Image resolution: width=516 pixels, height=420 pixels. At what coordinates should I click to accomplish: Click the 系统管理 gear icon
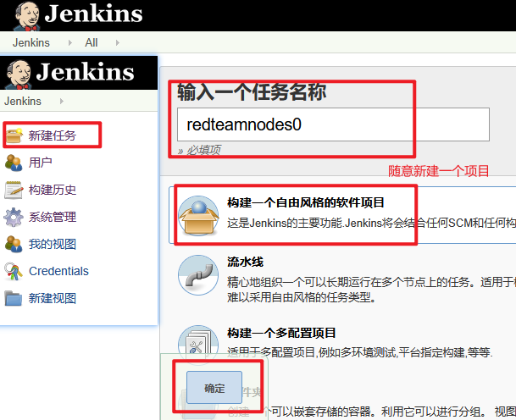point(14,217)
